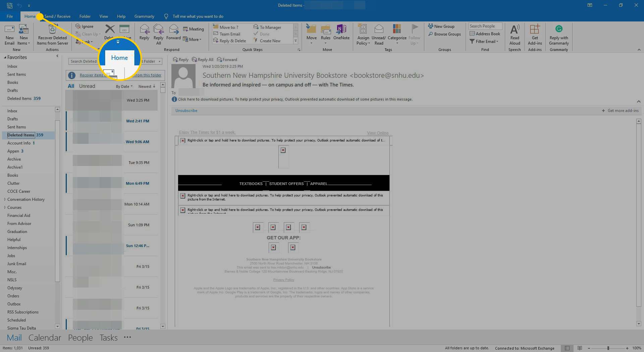Click Get more add-ins
Viewport: 644px width, 352px height.
(620, 111)
